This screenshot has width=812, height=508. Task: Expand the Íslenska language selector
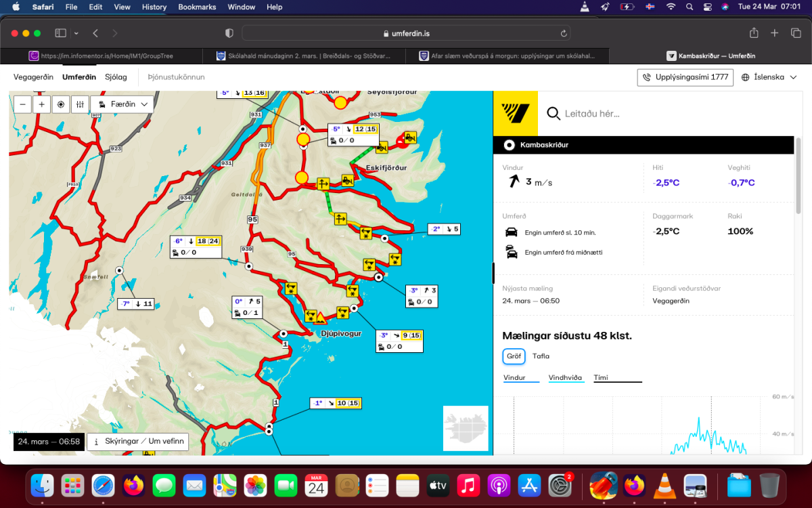(x=769, y=77)
